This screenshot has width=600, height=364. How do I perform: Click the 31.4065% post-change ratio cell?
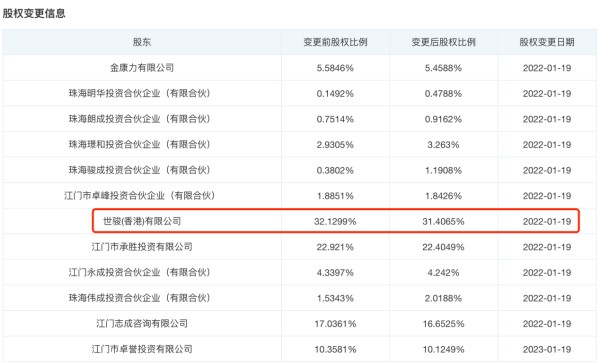[443, 222]
